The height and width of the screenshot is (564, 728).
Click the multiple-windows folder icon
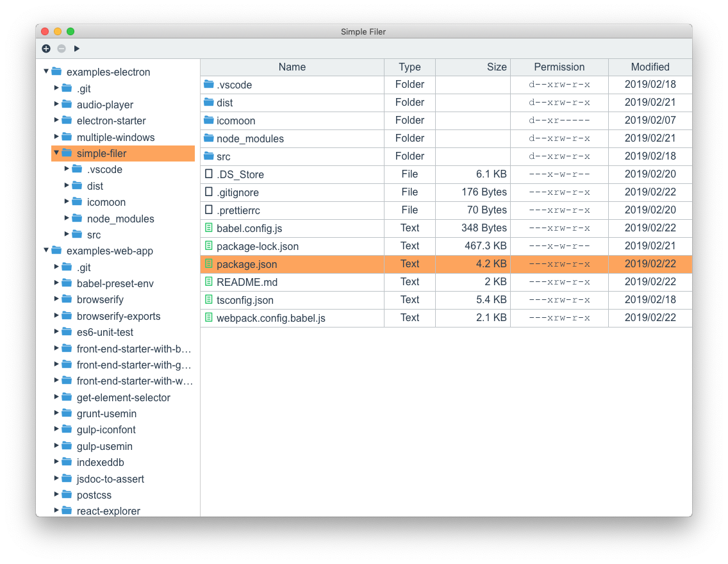[67, 137]
